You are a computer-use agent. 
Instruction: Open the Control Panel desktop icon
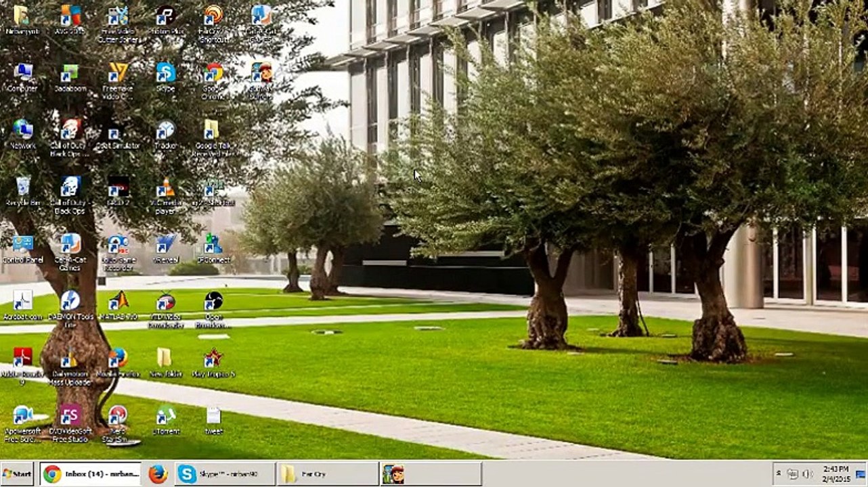coord(22,248)
